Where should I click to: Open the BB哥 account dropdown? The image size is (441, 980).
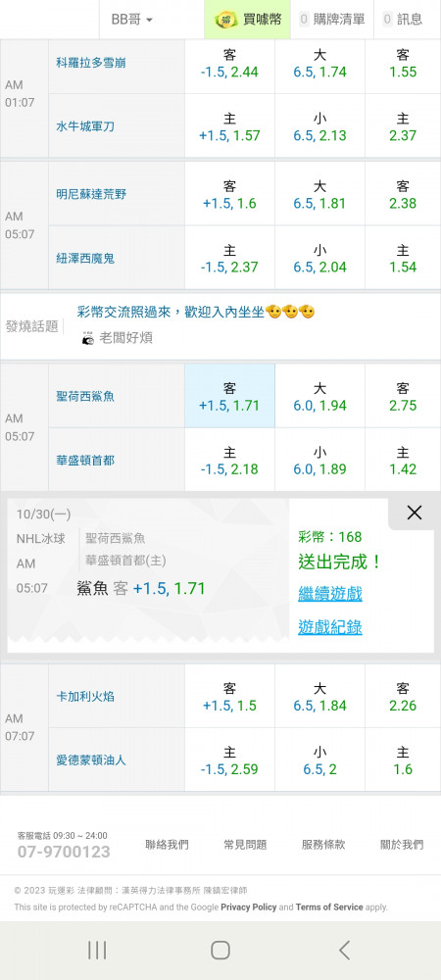coord(131,20)
